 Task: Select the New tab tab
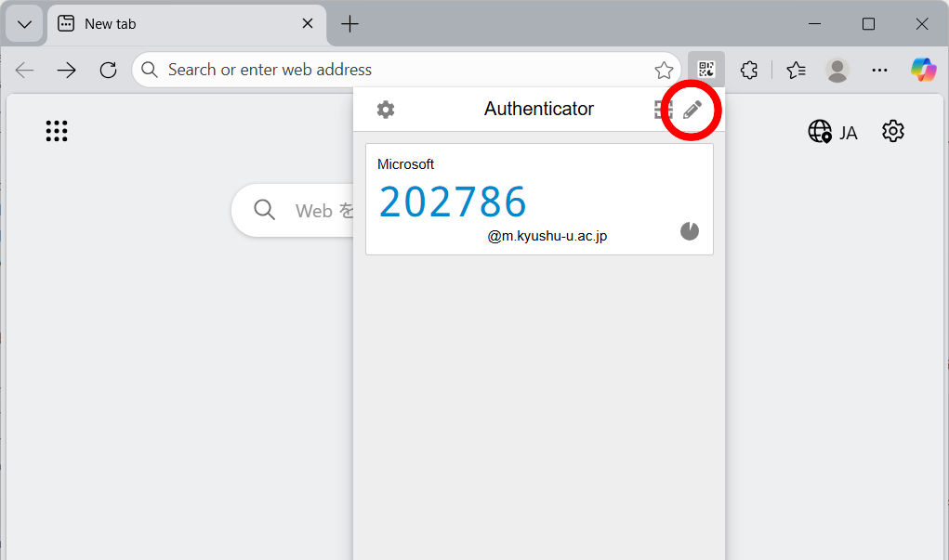point(187,24)
